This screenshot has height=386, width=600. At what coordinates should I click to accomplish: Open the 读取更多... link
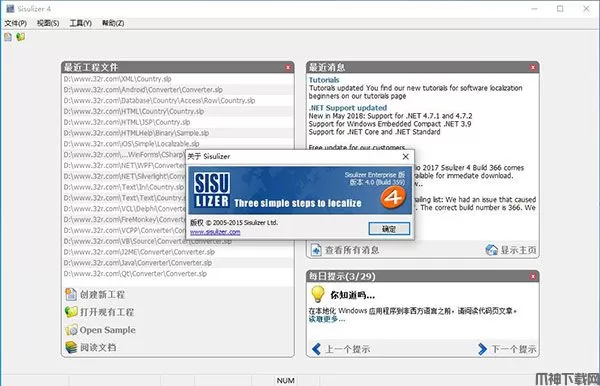coord(327,319)
